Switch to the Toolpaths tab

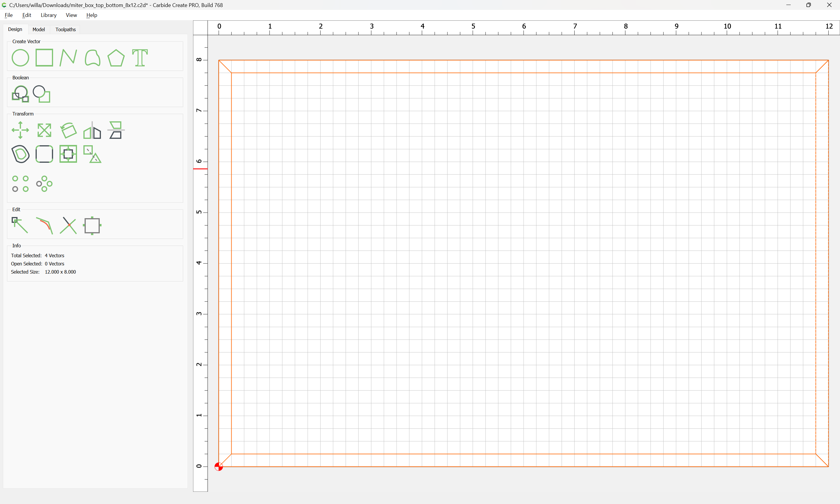point(66,29)
